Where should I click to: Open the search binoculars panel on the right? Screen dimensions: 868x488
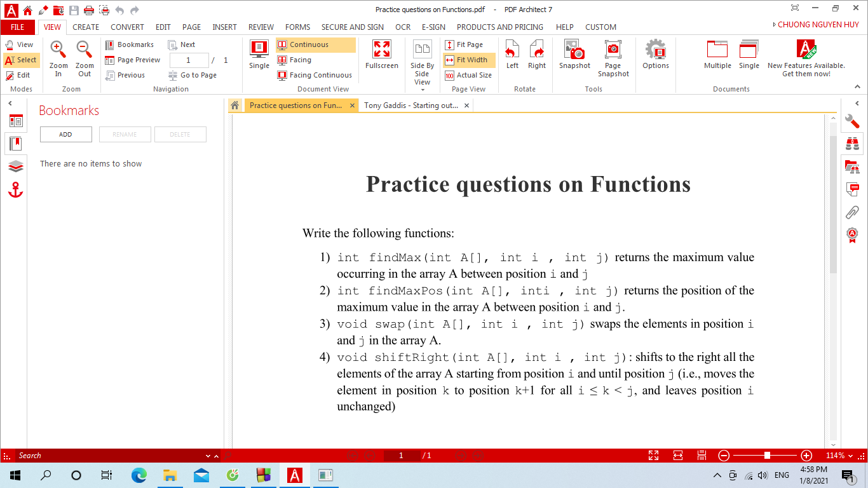(852, 144)
